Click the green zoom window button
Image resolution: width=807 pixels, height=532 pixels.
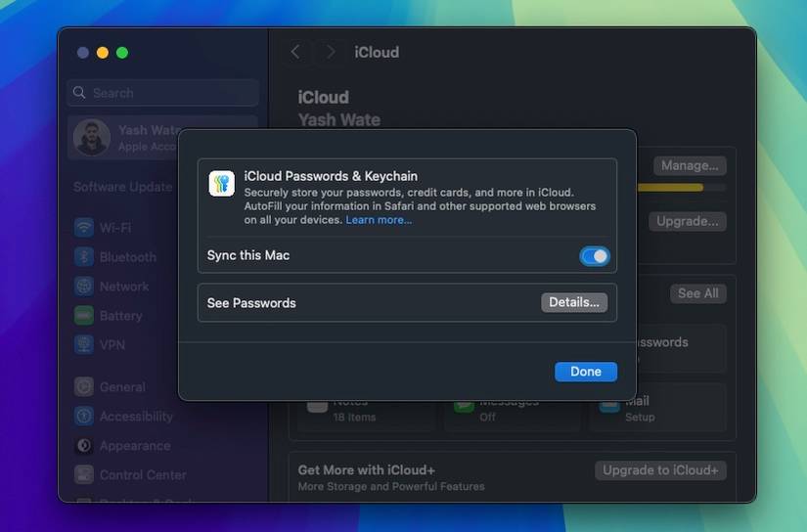point(122,53)
